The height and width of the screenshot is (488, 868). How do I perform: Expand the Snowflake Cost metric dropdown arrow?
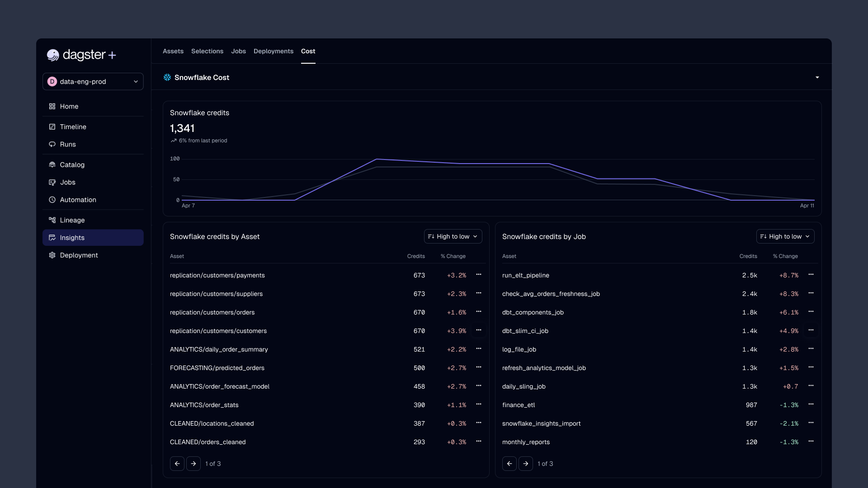817,77
